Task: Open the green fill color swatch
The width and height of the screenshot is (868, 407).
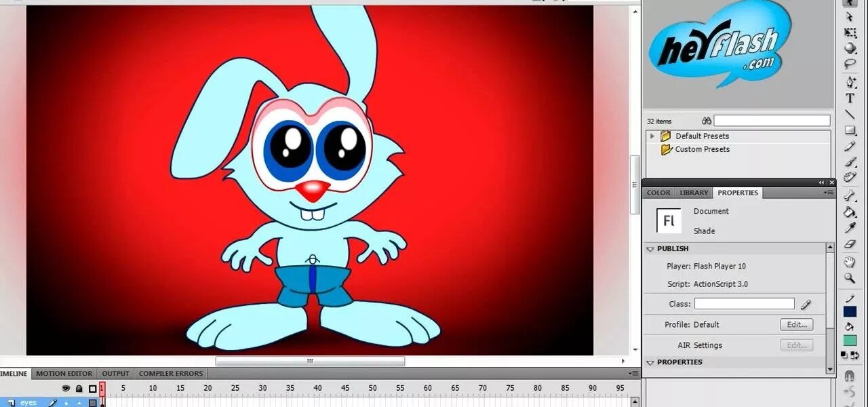Action: [850, 341]
